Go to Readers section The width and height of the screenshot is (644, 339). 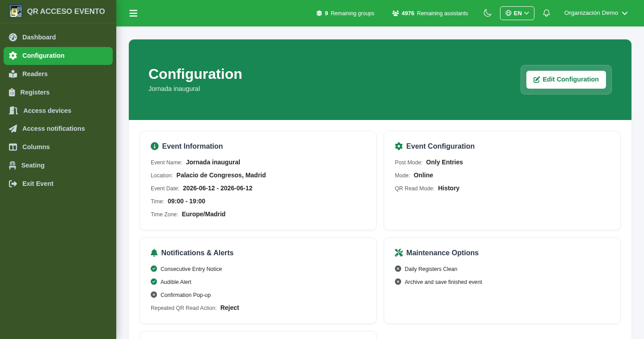point(58,74)
